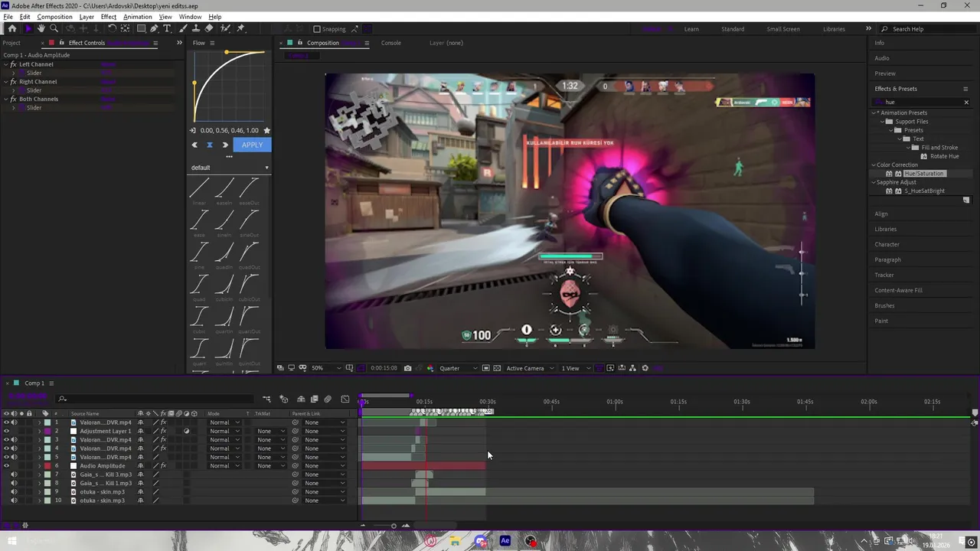
Task: Open the Character panel
Action: pyautogui.click(x=887, y=244)
